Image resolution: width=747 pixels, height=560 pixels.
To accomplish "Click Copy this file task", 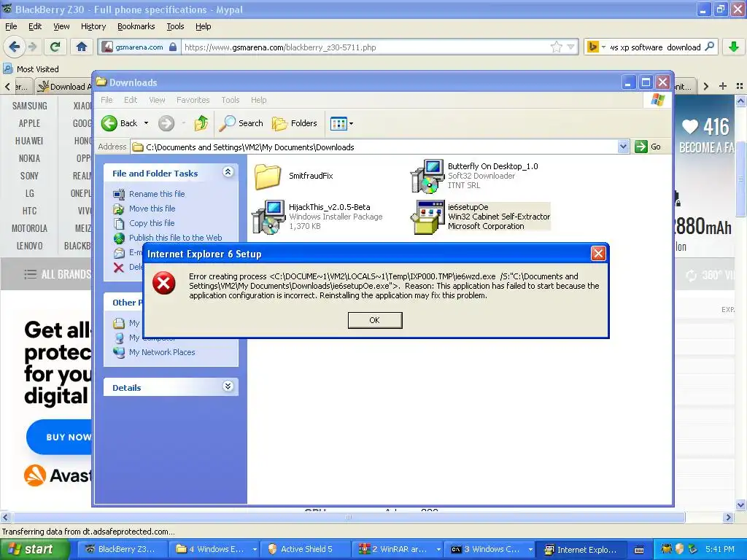I will (152, 223).
